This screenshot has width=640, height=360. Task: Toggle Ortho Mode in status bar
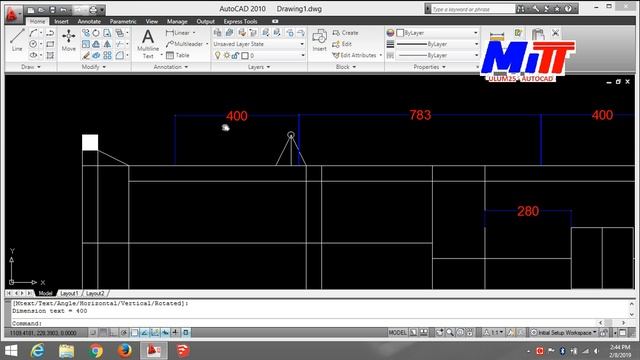click(113, 333)
